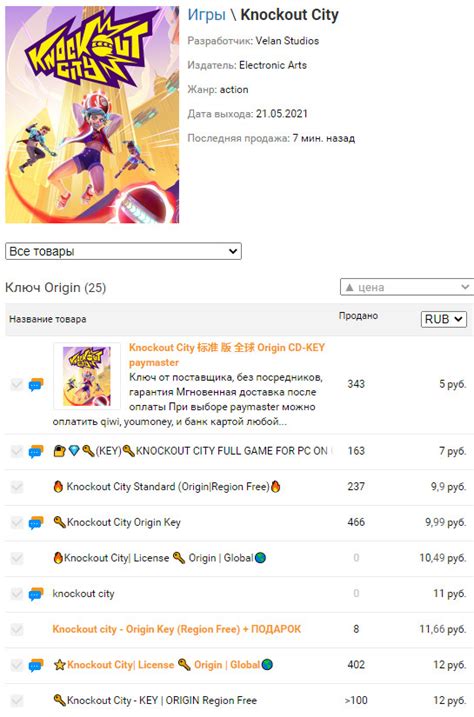
Task: Toggle checkbox beside ПОДАРОК listing
Action: pyautogui.click(x=17, y=630)
